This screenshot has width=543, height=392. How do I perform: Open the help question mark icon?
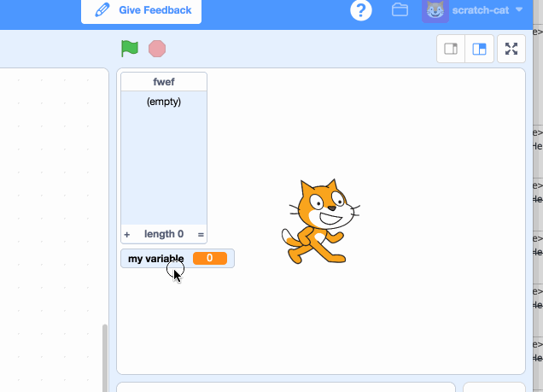coord(361,10)
